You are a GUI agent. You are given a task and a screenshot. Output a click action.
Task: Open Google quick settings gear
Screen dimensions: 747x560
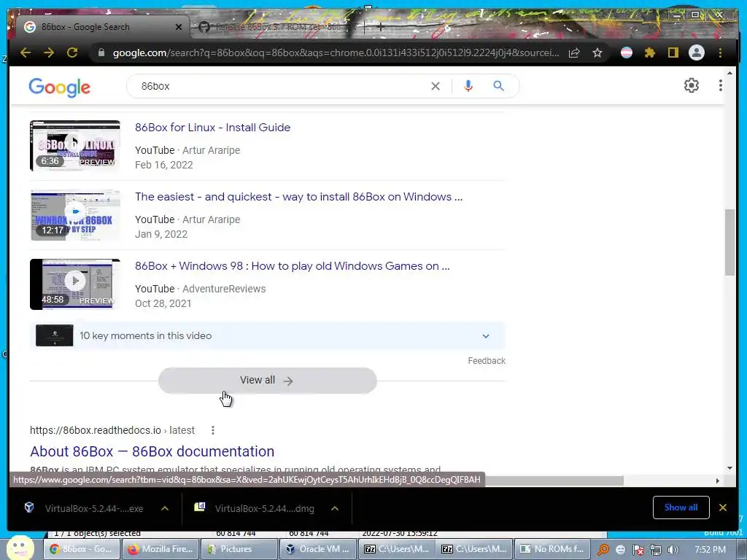click(692, 85)
